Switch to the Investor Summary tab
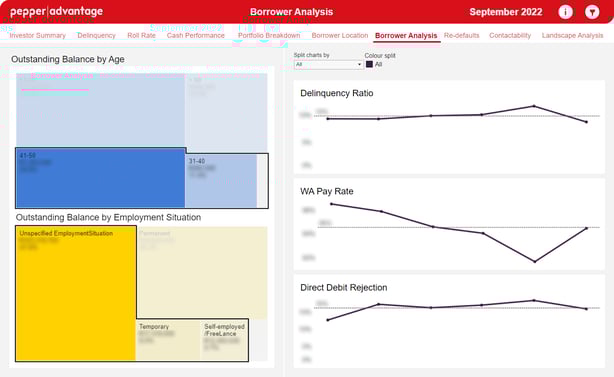 tap(38, 36)
